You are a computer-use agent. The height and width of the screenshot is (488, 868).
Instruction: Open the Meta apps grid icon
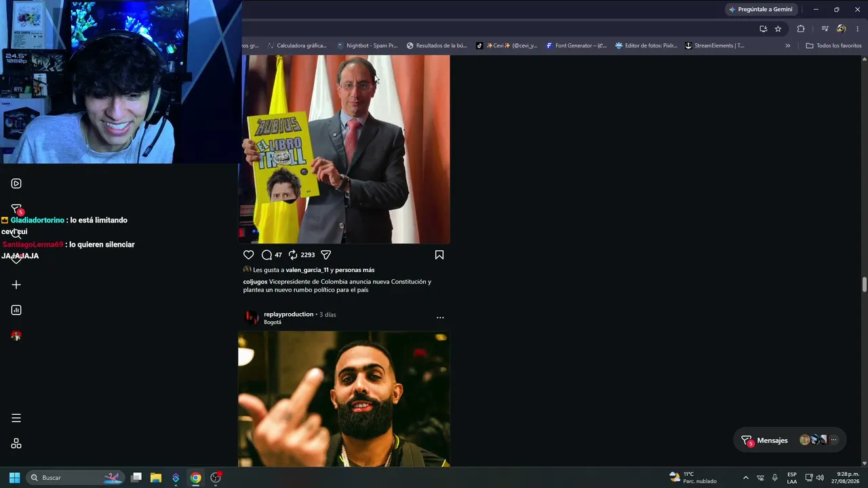(16, 443)
